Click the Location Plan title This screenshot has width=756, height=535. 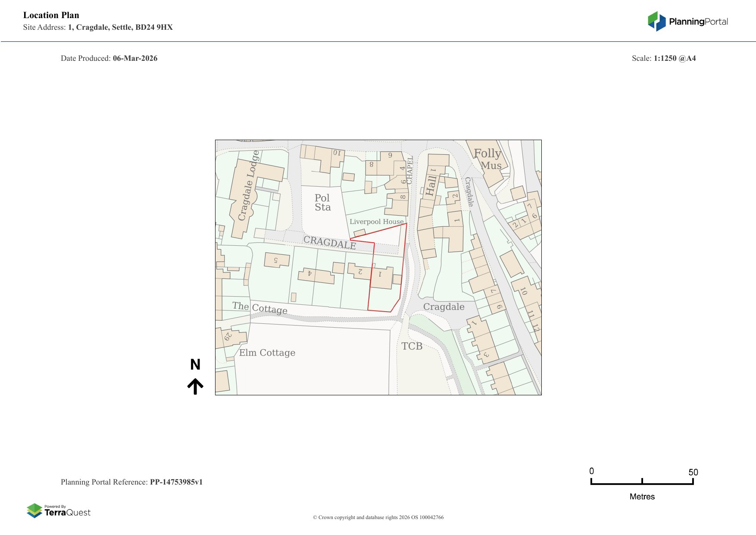[x=51, y=15]
